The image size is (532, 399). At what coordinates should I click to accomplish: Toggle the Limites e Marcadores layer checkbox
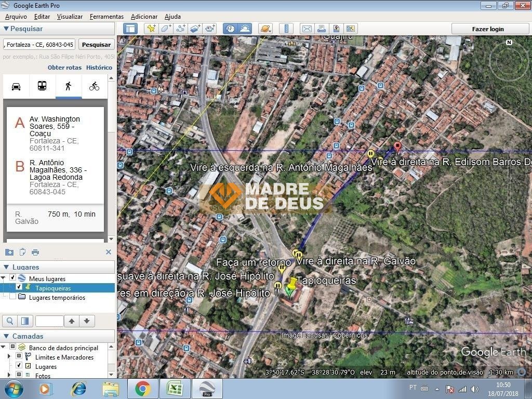19,357
